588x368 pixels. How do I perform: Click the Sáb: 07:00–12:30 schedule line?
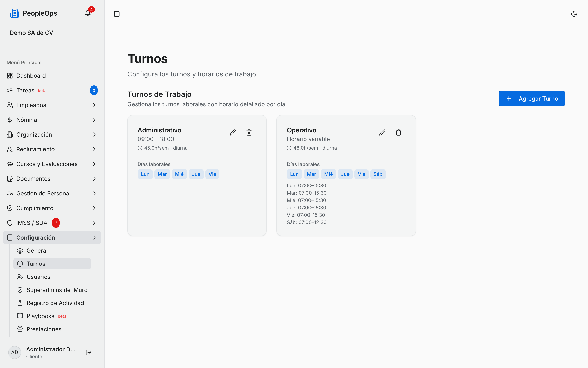(x=306, y=222)
